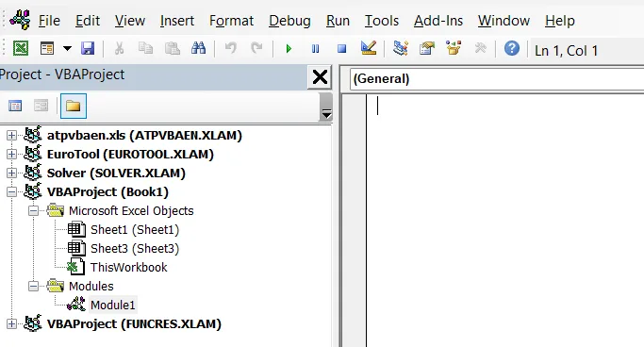The width and height of the screenshot is (644, 347).
Task: Open the Edit menu
Action: coord(88,21)
